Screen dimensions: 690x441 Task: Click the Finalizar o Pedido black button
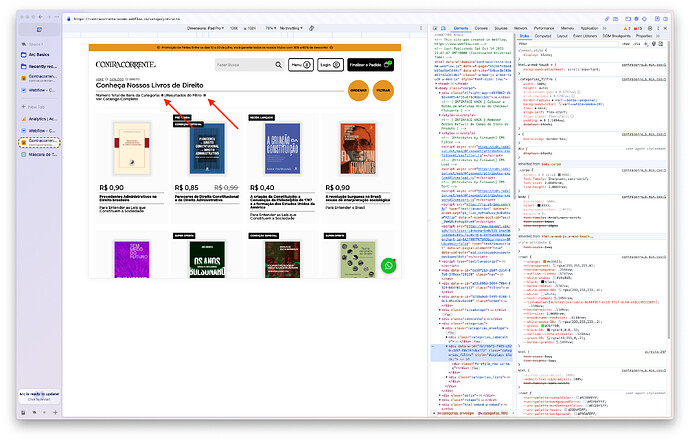tap(370, 65)
